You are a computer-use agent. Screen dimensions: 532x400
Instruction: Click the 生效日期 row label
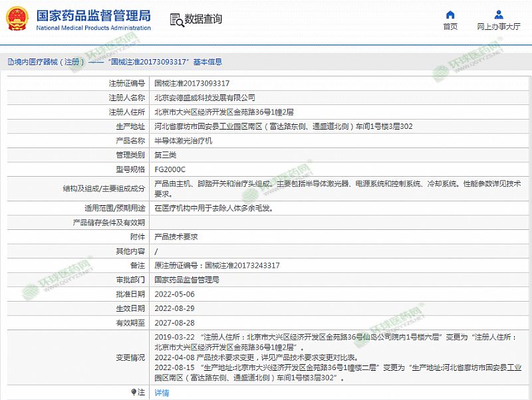pos(130,308)
